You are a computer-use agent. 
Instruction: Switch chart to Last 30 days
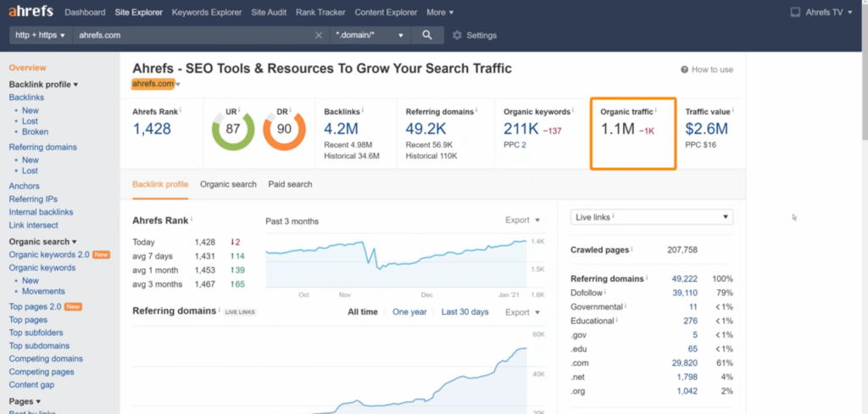[465, 312]
